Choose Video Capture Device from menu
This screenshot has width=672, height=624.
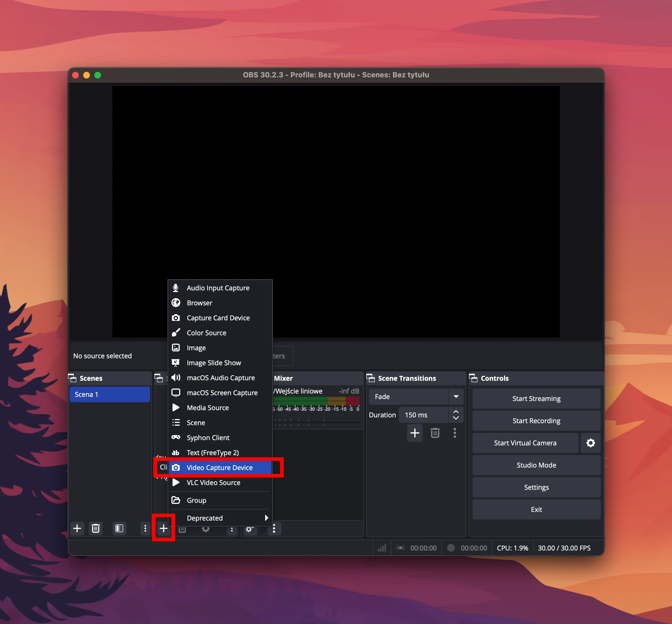pyautogui.click(x=219, y=468)
